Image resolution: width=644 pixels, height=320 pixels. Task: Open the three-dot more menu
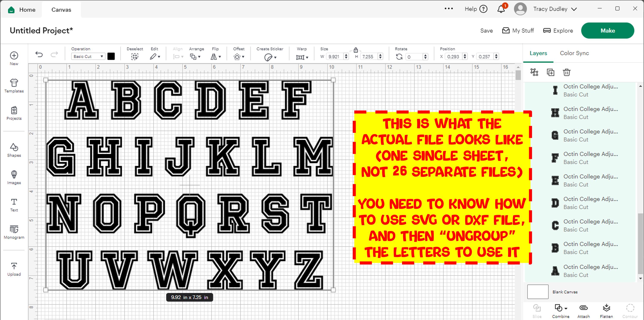click(x=449, y=9)
